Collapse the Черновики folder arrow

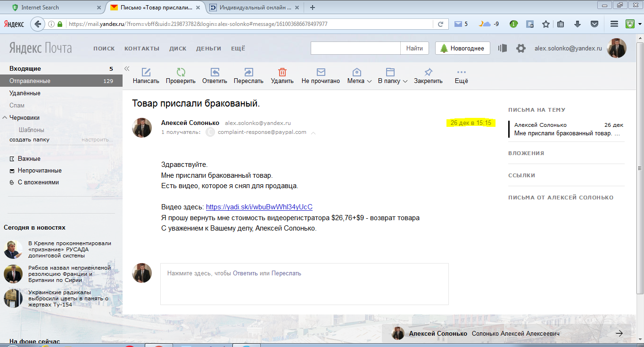[5, 117]
